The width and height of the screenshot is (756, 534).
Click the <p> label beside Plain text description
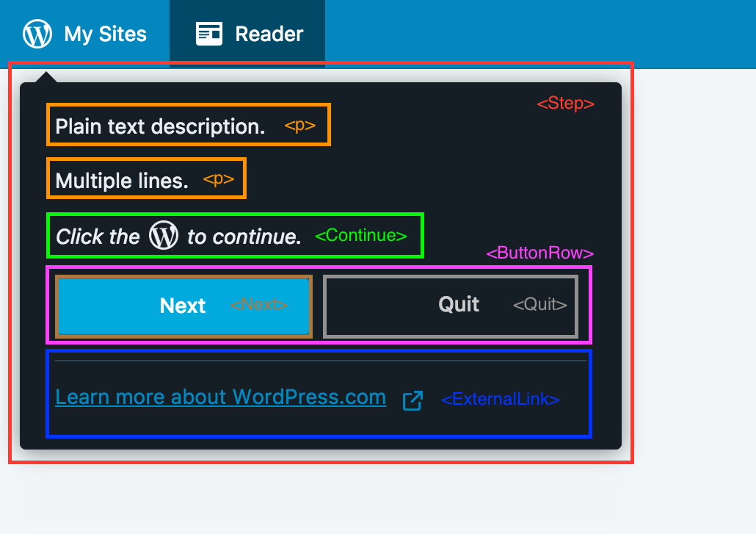coord(299,126)
